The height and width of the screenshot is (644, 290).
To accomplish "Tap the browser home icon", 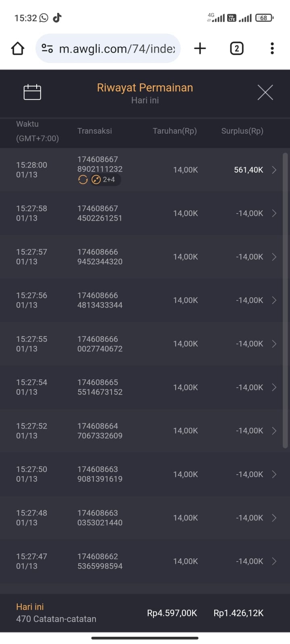I will [x=18, y=49].
